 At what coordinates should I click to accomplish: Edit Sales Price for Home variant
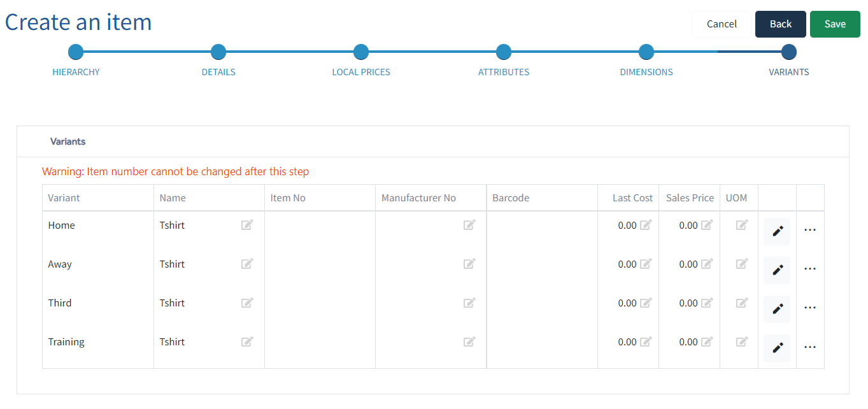pos(707,225)
